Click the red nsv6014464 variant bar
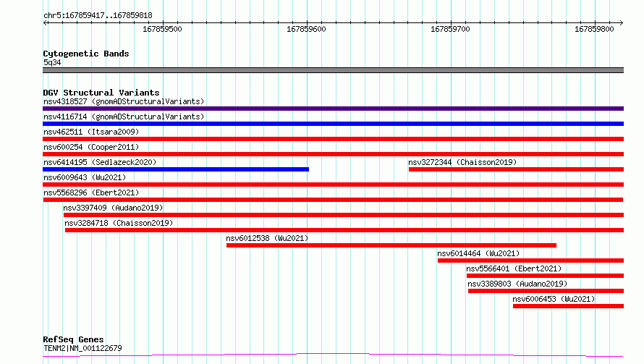 coord(530,261)
